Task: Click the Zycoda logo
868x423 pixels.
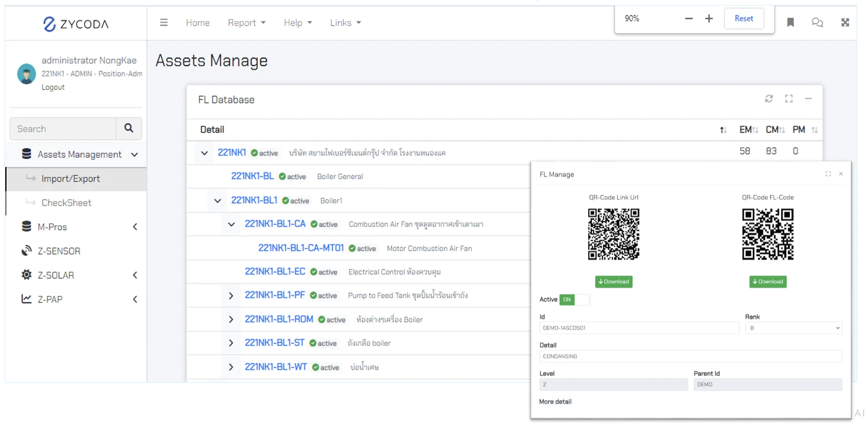Action: 76,23
